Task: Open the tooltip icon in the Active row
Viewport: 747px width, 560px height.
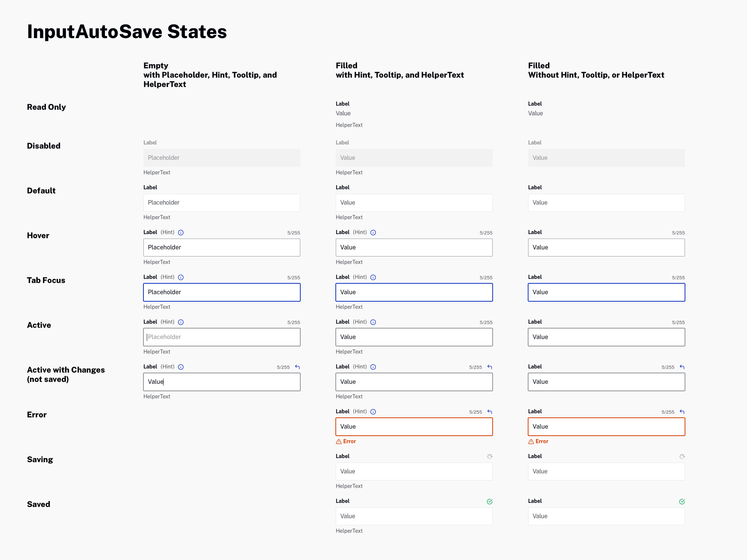Action: pyautogui.click(x=181, y=322)
